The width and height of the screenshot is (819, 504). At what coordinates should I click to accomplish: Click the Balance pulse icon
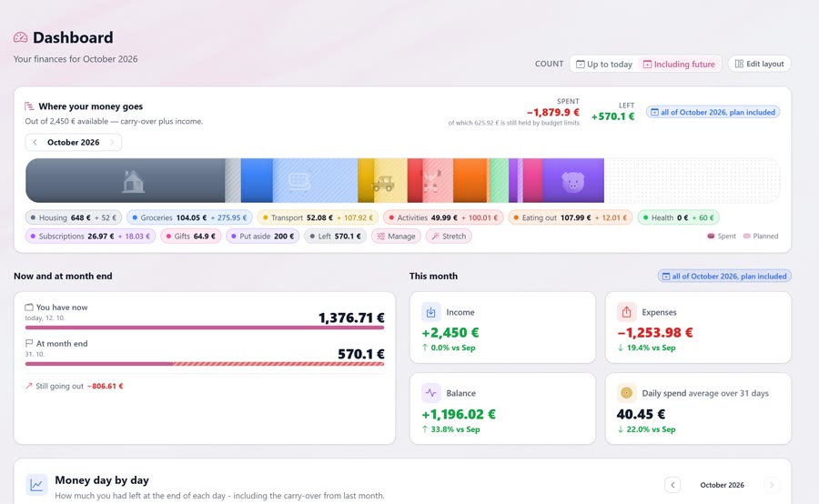pos(431,393)
